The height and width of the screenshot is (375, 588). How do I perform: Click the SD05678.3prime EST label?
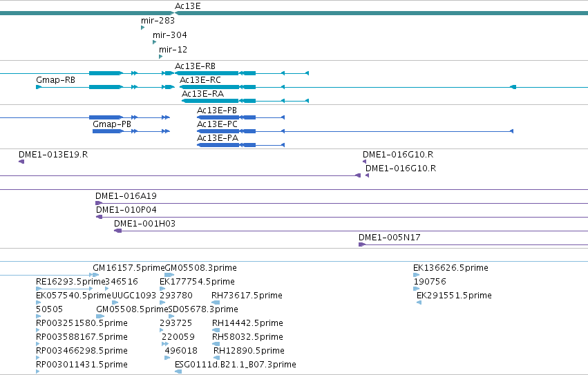(203, 309)
